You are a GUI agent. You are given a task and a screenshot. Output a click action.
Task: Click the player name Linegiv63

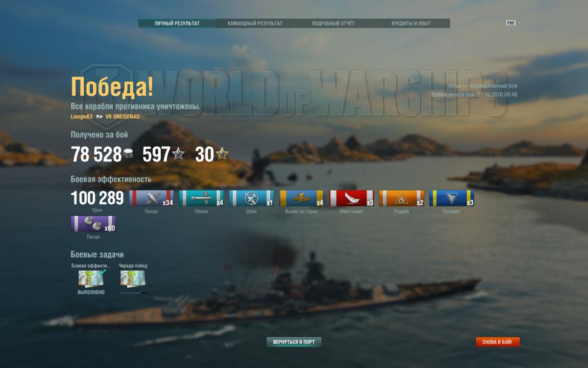point(81,116)
